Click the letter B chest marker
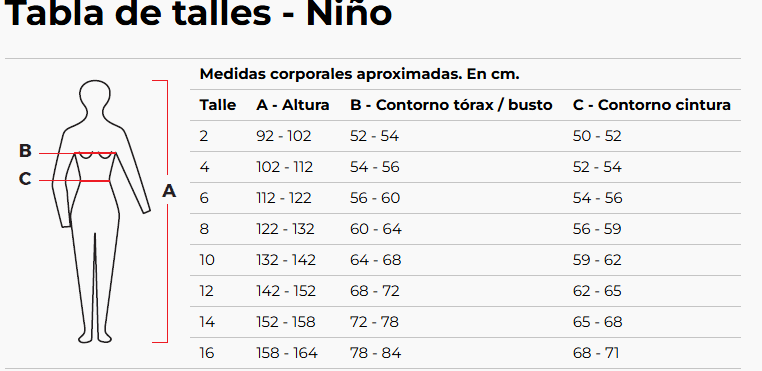The width and height of the screenshot is (762, 371). click(25, 151)
